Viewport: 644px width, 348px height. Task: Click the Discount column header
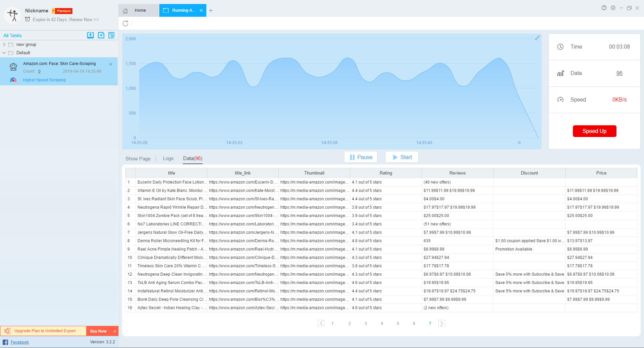(529, 173)
